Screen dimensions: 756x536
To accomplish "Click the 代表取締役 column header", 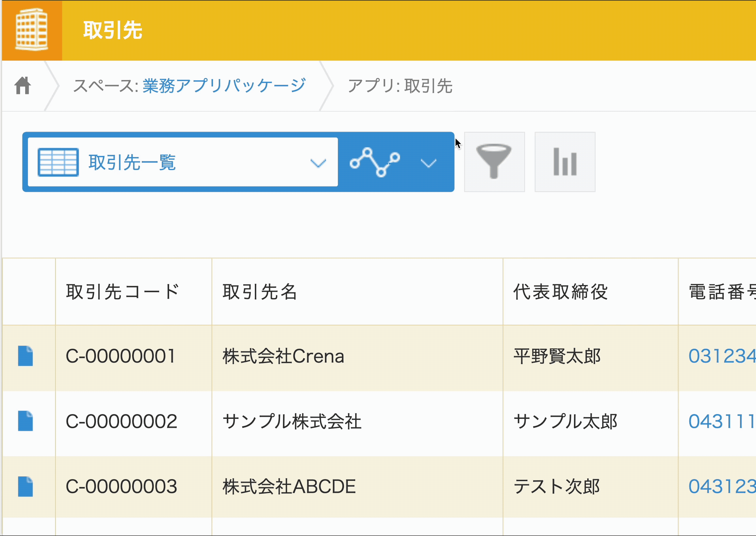I will point(560,292).
